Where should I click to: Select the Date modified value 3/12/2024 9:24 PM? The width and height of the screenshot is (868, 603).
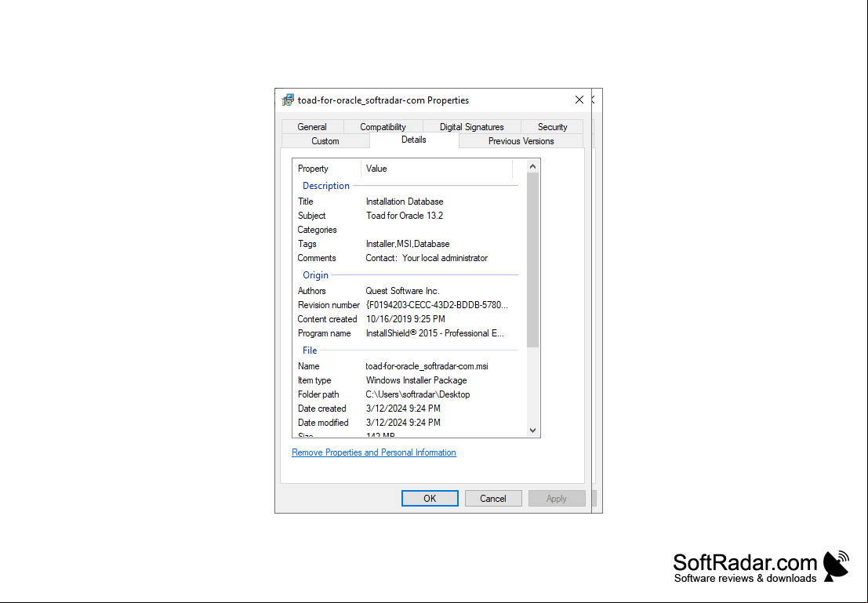point(403,423)
